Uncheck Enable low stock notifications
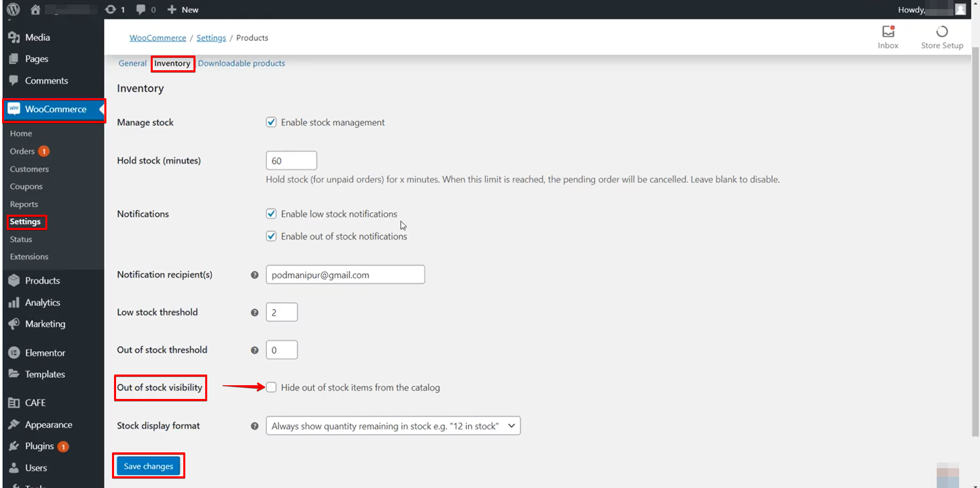This screenshot has height=488, width=980. 271,214
